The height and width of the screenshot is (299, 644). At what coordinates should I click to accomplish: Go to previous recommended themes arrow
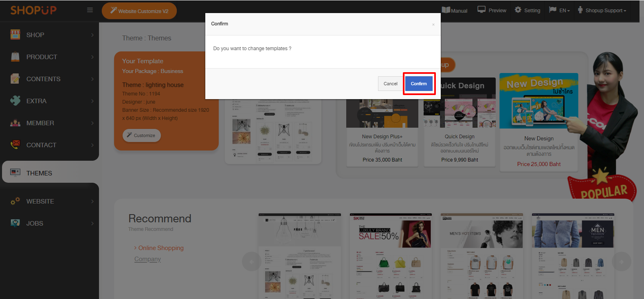tap(251, 261)
